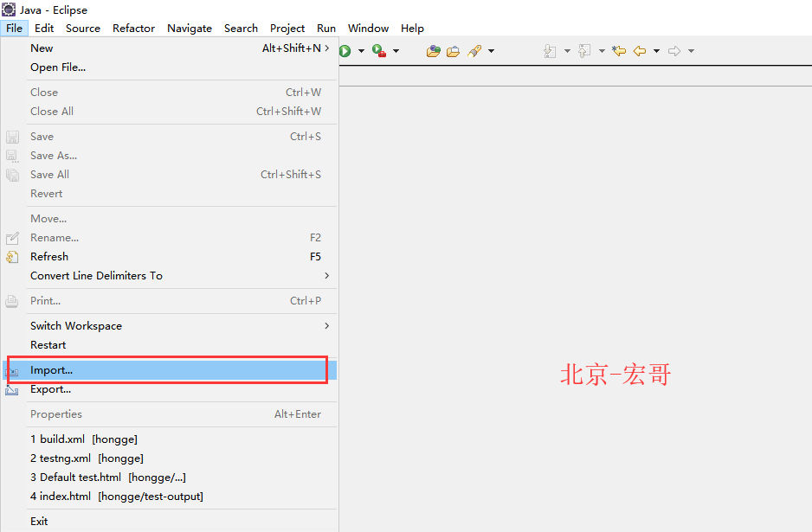
Task: Click the Print menu icon
Action: (x=12, y=301)
